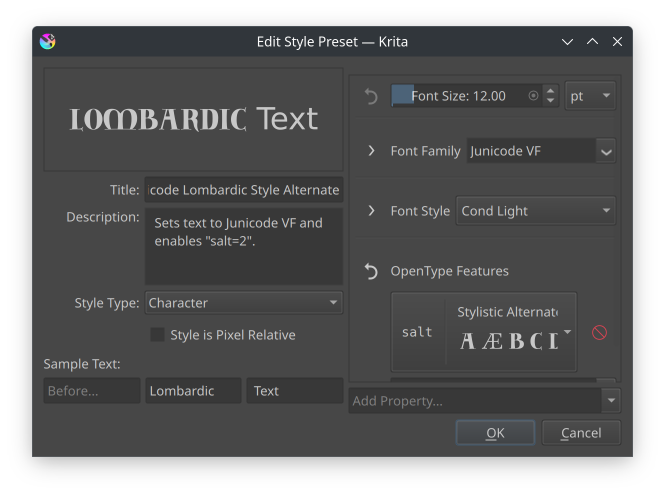Decrease font size with down arrow
This screenshot has width=665, height=495.
pos(550,101)
